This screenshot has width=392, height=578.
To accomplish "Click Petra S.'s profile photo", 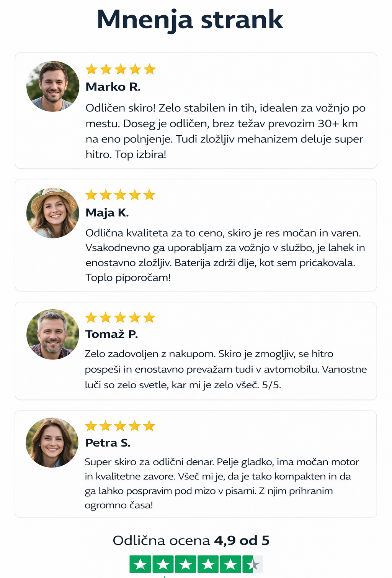I will tap(52, 443).
